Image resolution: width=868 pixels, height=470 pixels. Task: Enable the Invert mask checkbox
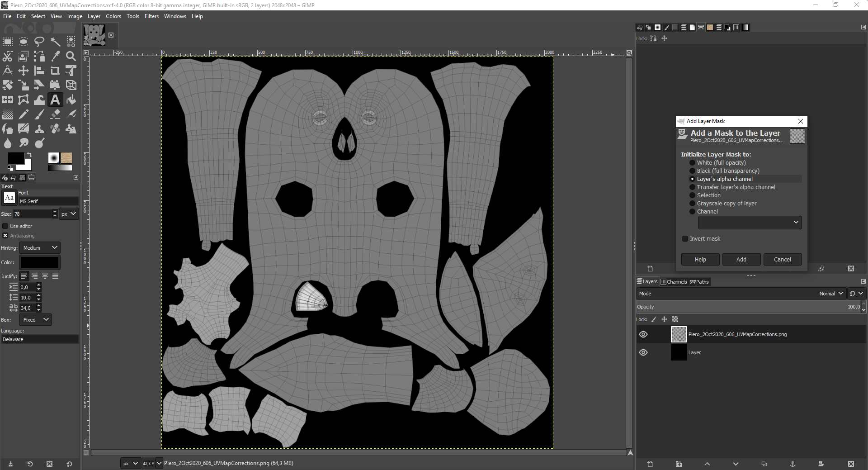point(685,238)
